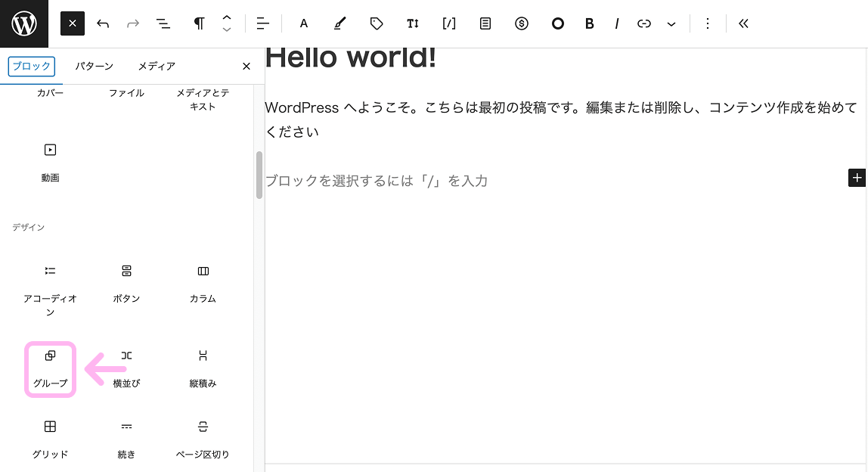Click the WordPress logo button
868x472 pixels.
23,23
